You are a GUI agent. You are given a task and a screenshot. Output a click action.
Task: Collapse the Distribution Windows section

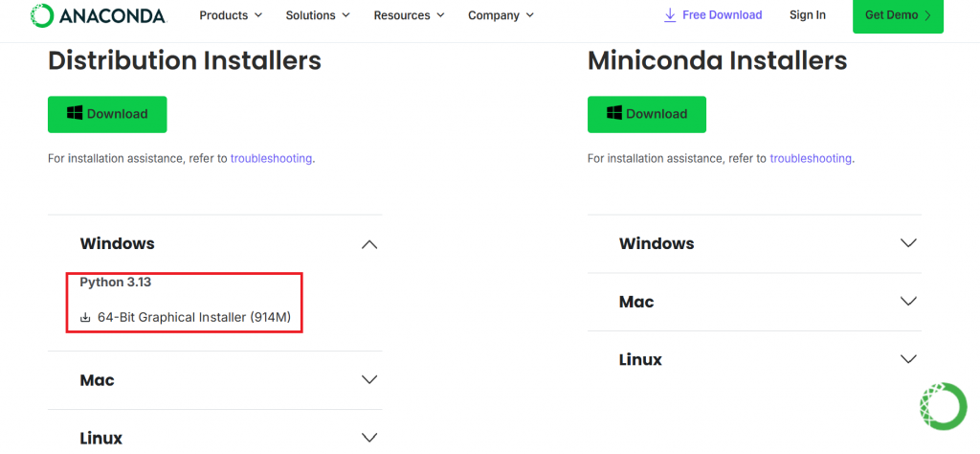(215, 244)
